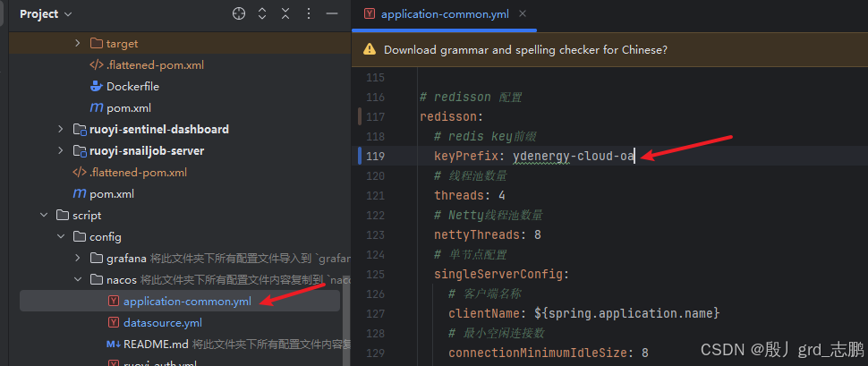The image size is (868, 366).
Task: Click the Markdown icon of README.md
Action: click(114, 345)
